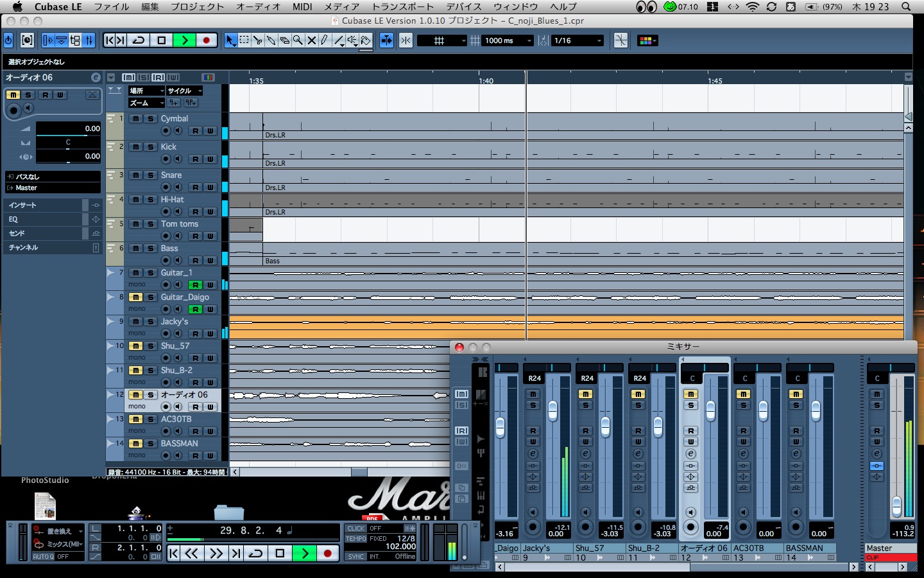This screenshot has width=924, height=578.
Task: Expand the Guitar_1 track
Action: click(112, 273)
